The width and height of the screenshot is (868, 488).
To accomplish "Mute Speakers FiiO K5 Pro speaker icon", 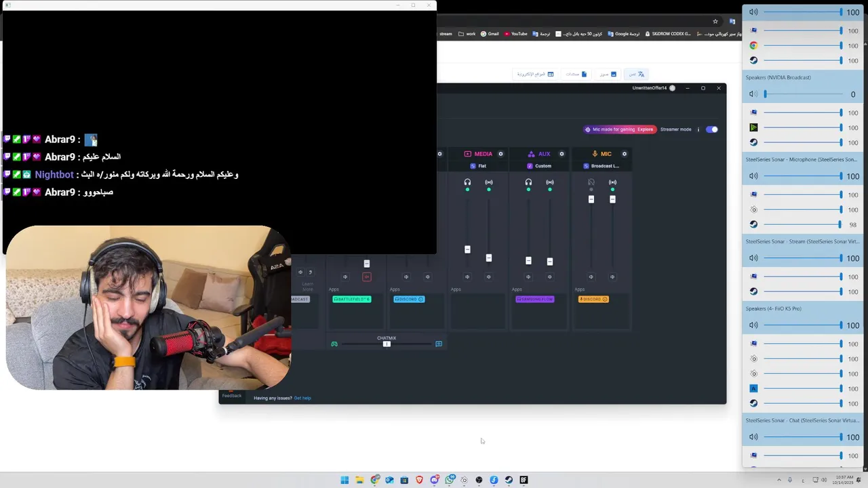I will [x=753, y=325].
